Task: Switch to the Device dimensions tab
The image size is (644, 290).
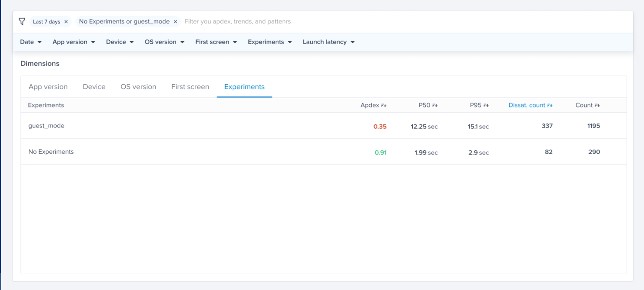Action: tap(94, 87)
